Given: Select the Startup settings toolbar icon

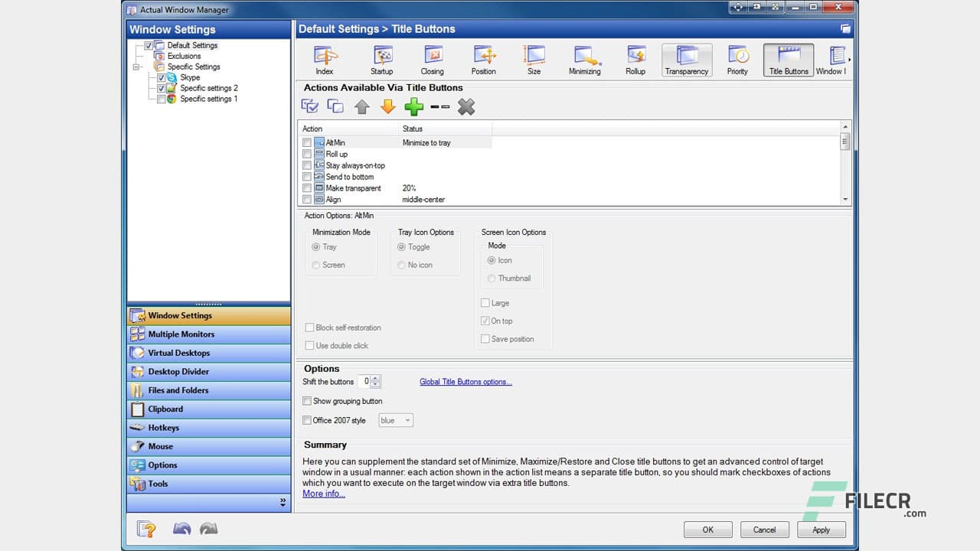Looking at the screenshot, I should (381, 60).
